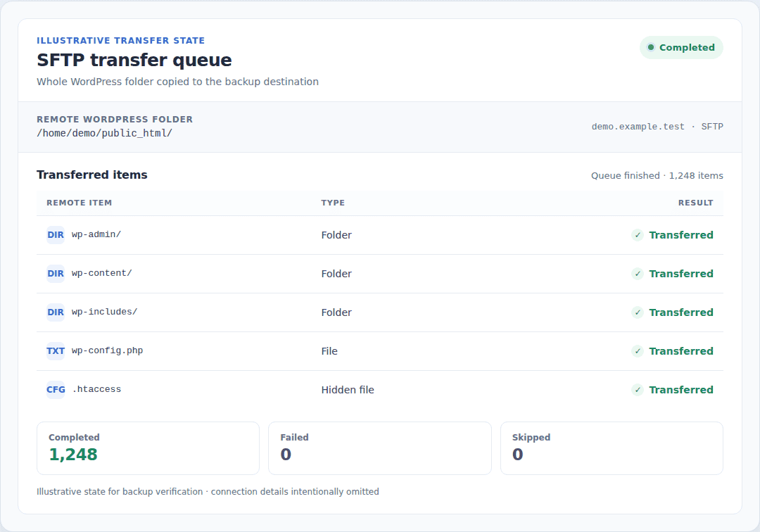The width and height of the screenshot is (760, 532).
Task: Click the DIR badge beside wp-includes/
Action: point(56,312)
